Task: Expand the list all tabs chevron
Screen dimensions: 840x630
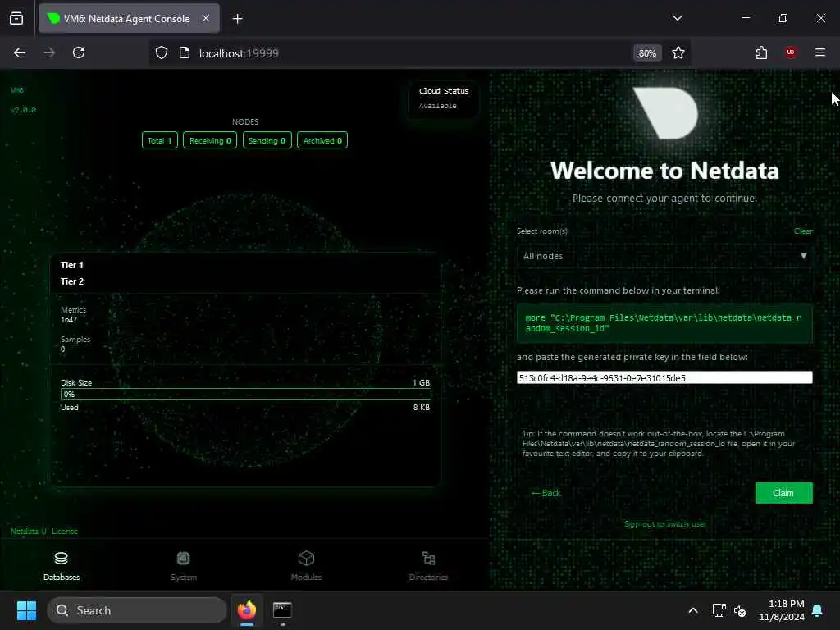Action: tap(677, 18)
